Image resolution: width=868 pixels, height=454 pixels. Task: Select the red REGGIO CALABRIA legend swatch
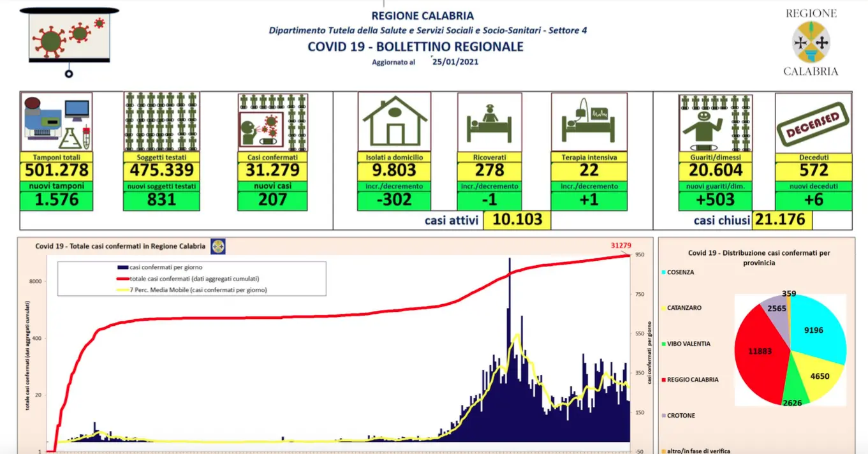(x=663, y=379)
